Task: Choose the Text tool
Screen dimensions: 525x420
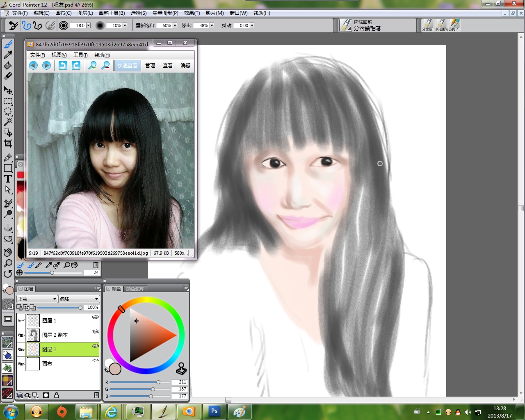Action: click(8, 178)
